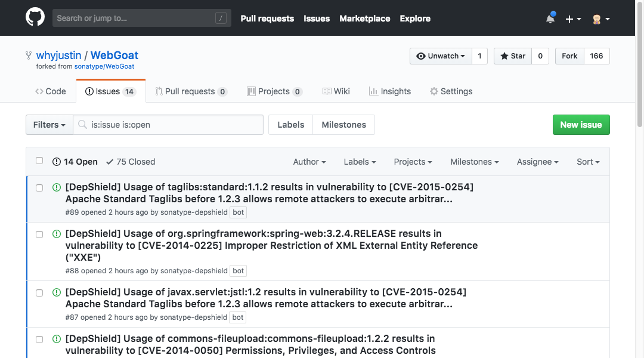Focus the issue search filter field

click(x=174, y=125)
